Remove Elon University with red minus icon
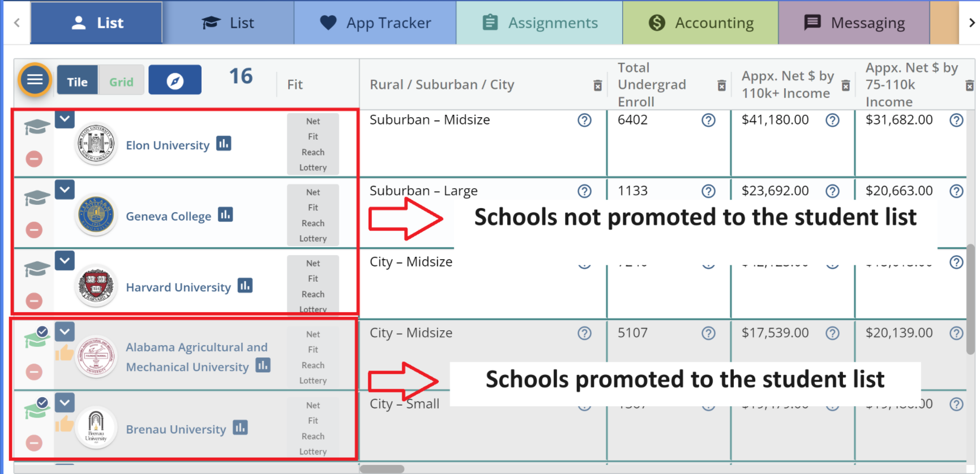Image resolution: width=980 pixels, height=474 pixels. point(34,159)
